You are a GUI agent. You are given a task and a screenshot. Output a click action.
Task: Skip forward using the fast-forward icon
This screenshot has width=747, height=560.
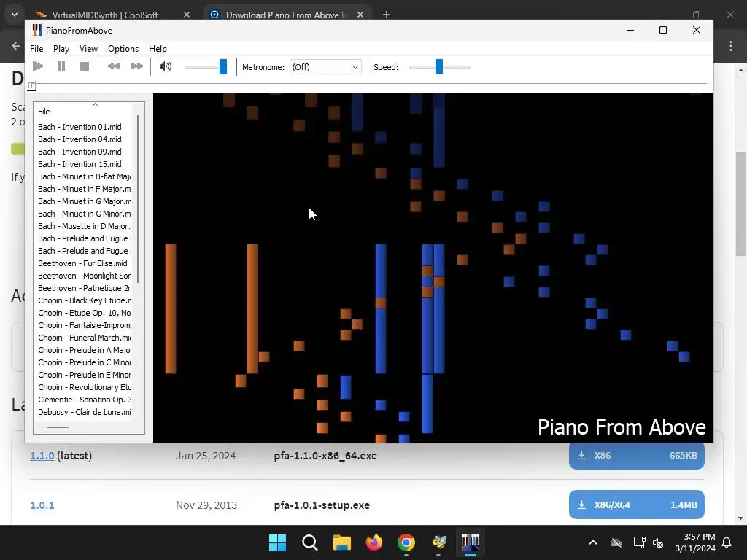pos(136,66)
